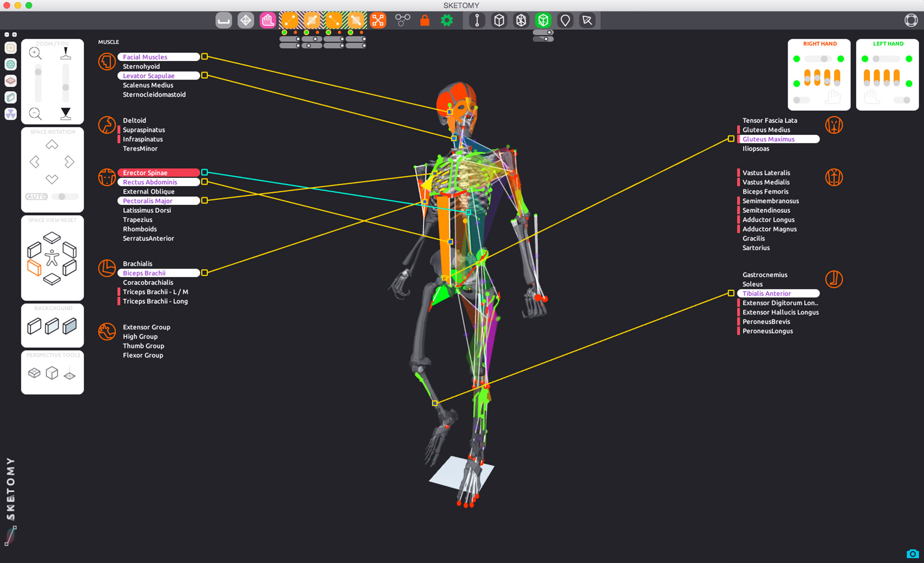Click the rotate space up arrow
Image resolution: width=924 pixels, height=563 pixels.
(x=52, y=145)
